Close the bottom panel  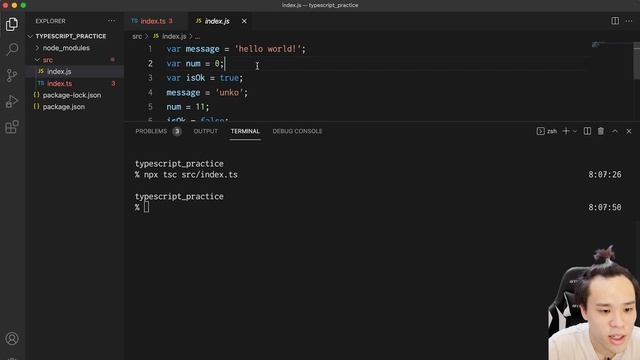(x=629, y=131)
